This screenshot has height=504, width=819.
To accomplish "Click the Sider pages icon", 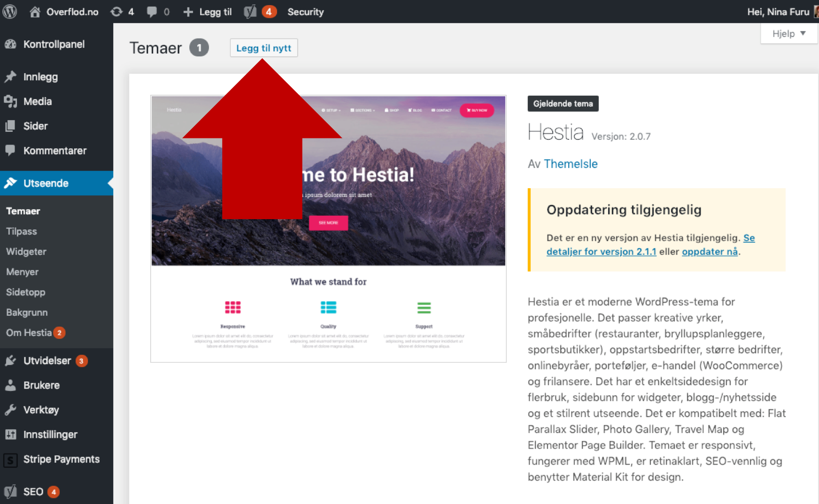I will (x=10, y=126).
